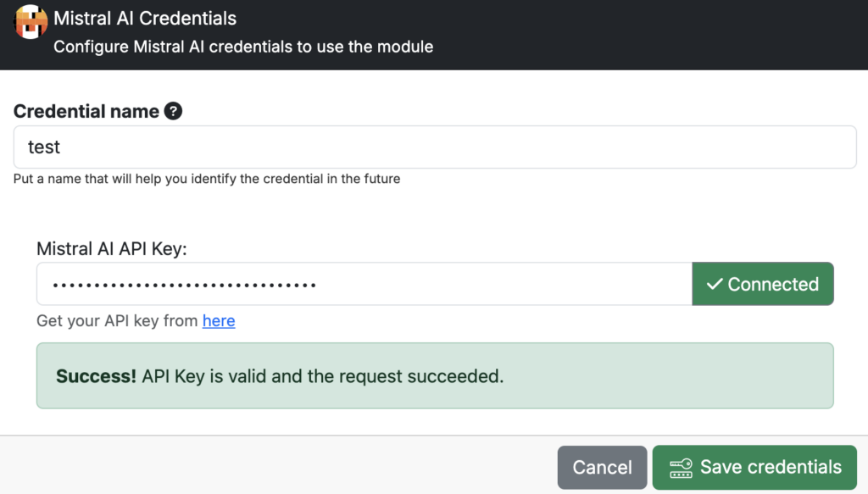Click the "Credential name" label
Image resolution: width=868 pixels, height=494 pixels.
(86, 111)
